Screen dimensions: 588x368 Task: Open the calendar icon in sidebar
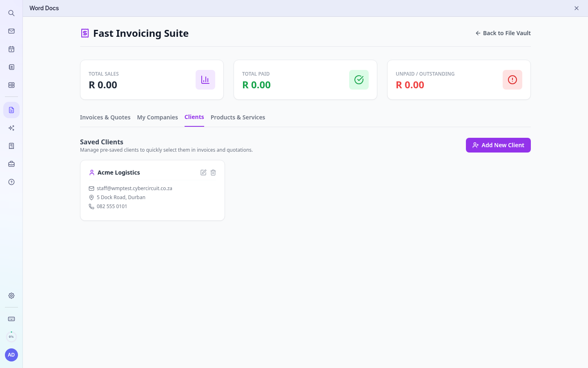[x=11, y=49]
